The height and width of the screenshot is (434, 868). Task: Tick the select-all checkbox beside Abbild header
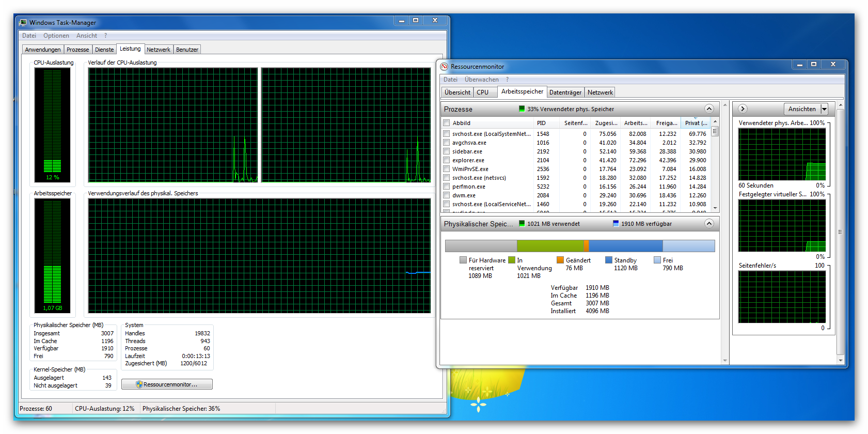pyautogui.click(x=447, y=122)
